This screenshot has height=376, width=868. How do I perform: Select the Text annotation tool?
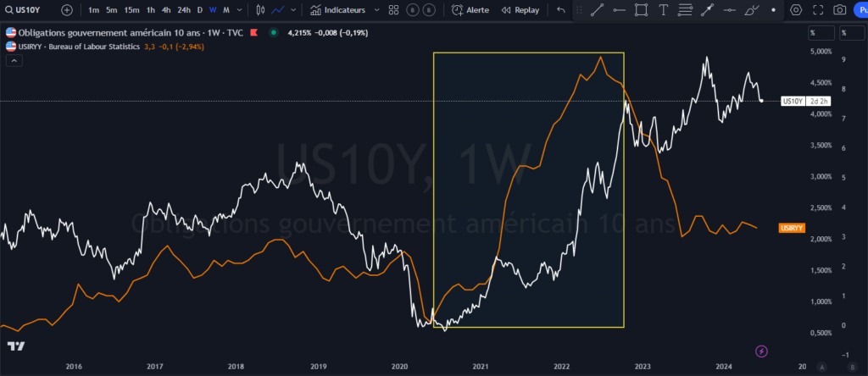click(x=663, y=10)
